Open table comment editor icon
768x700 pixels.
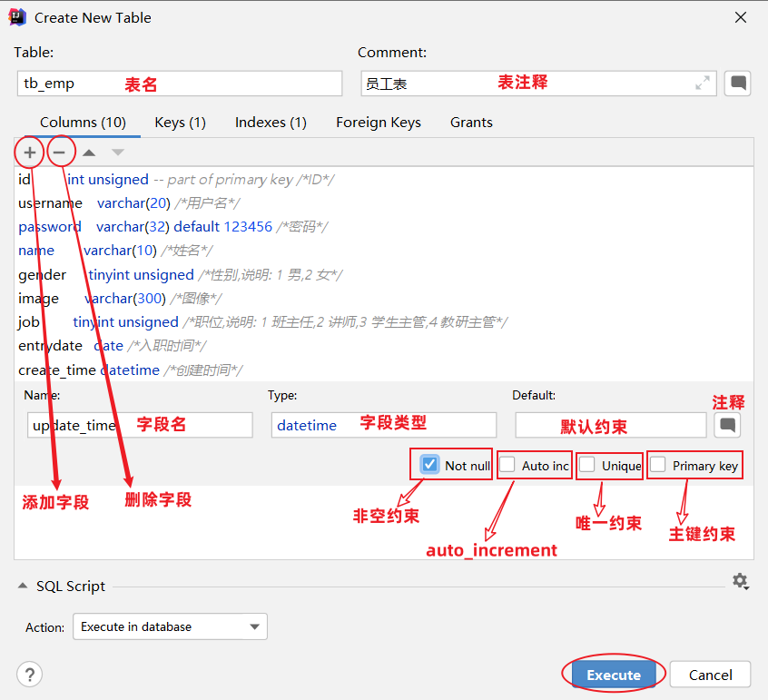pos(739,84)
